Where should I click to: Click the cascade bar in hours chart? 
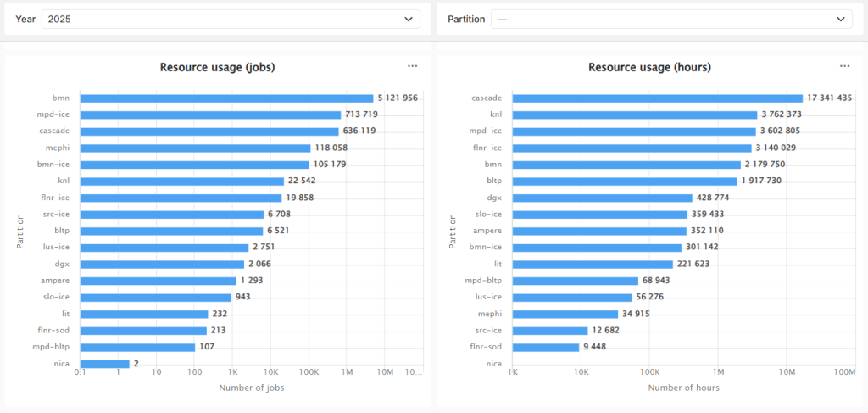657,98
